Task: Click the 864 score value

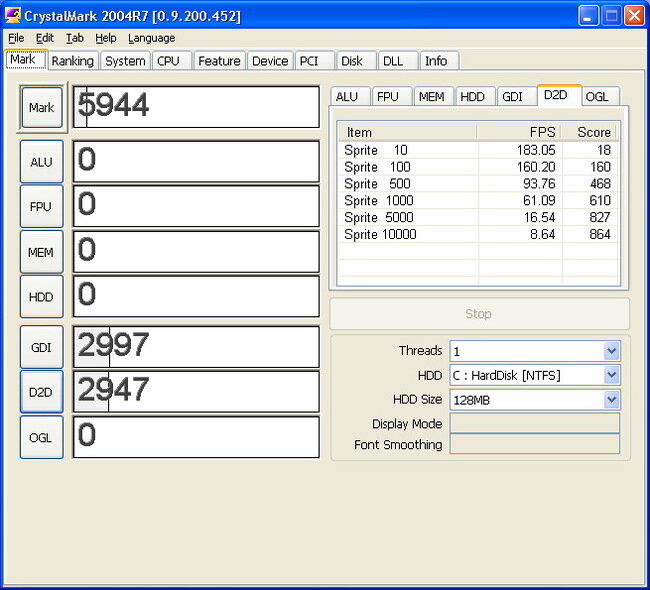Action: click(600, 234)
